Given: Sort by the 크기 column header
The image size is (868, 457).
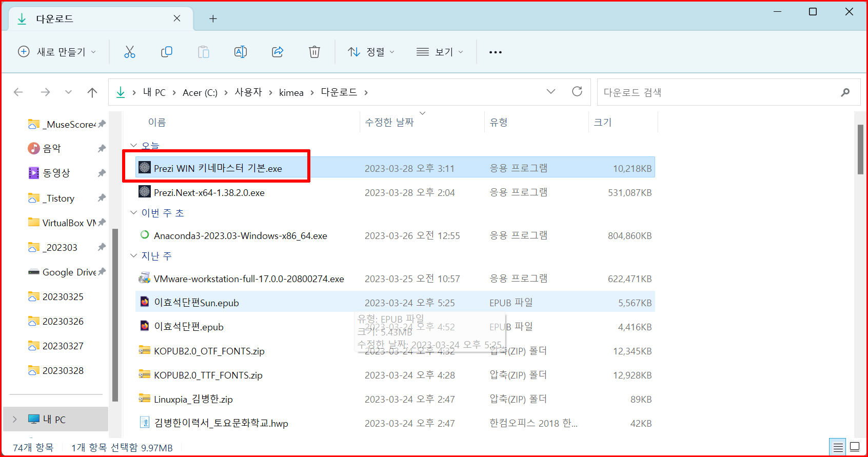Looking at the screenshot, I should point(603,122).
